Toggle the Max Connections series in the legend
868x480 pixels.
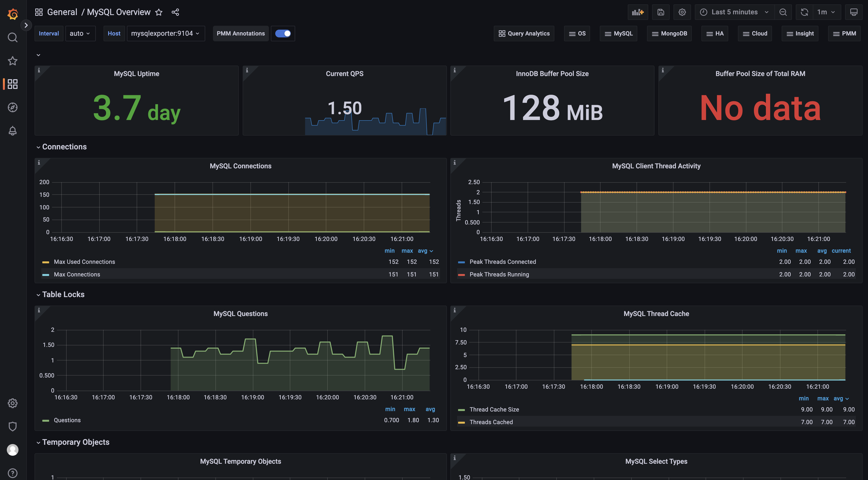tap(77, 274)
